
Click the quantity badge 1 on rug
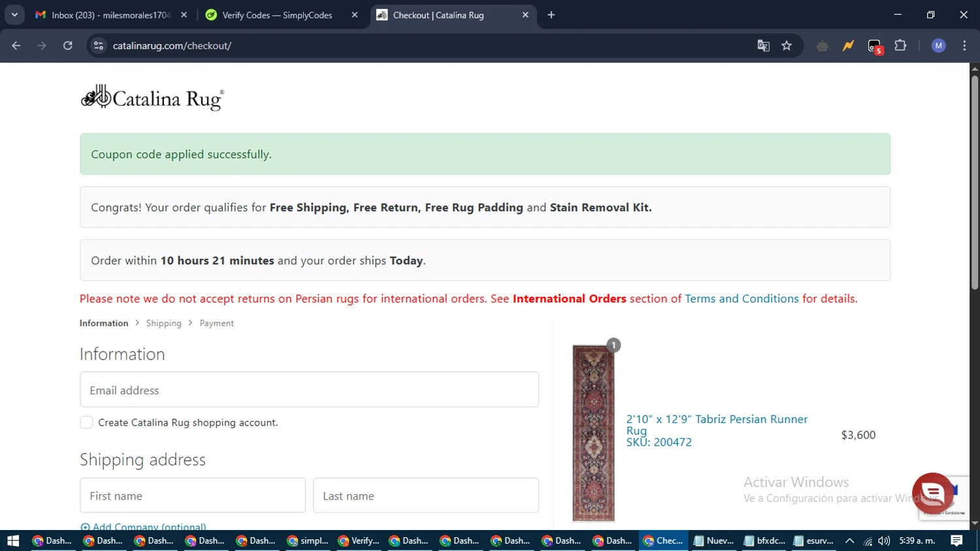coord(613,345)
